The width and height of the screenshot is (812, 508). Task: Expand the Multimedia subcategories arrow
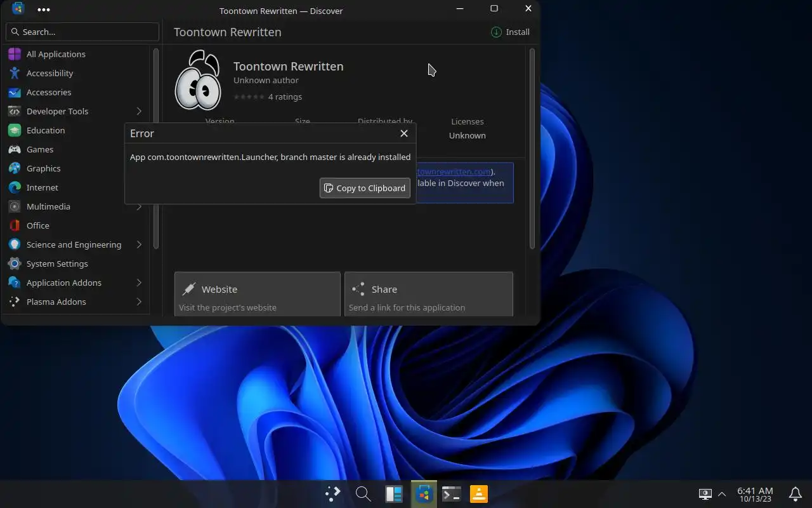(x=139, y=206)
